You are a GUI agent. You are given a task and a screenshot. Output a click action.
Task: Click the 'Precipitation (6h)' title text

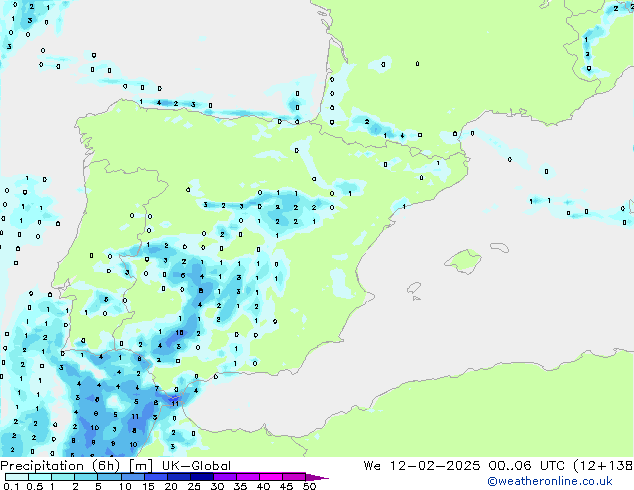click(x=60, y=466)
